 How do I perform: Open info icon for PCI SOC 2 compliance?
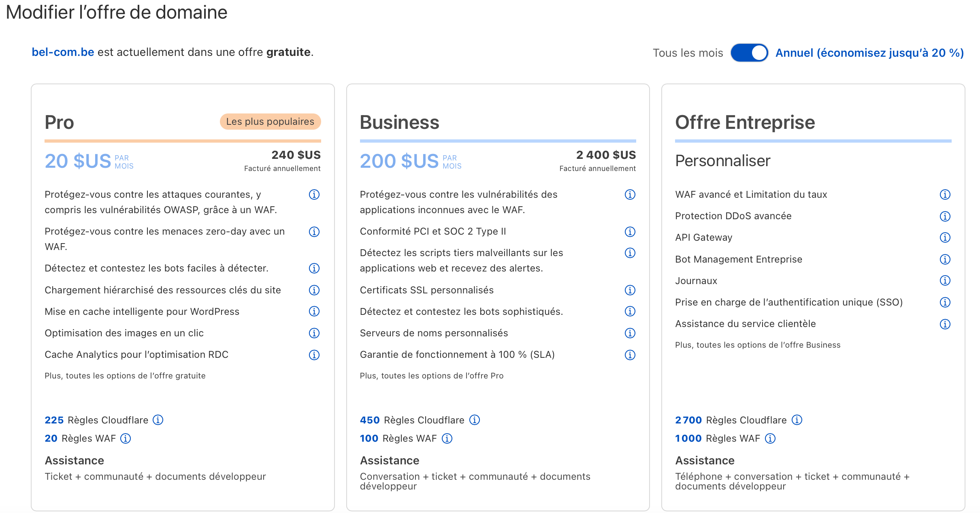coord(630,232)
